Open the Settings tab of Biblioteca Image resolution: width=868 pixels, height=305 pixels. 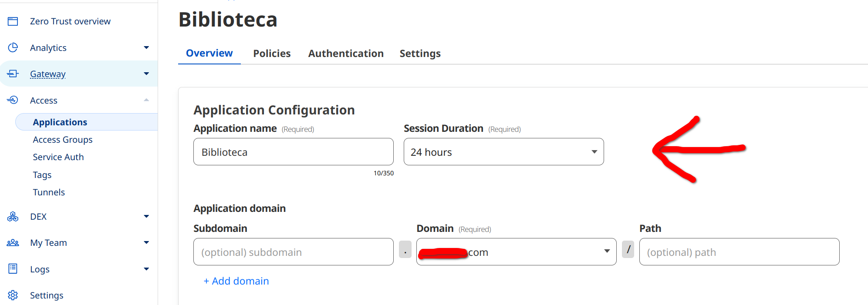[420, 54]
